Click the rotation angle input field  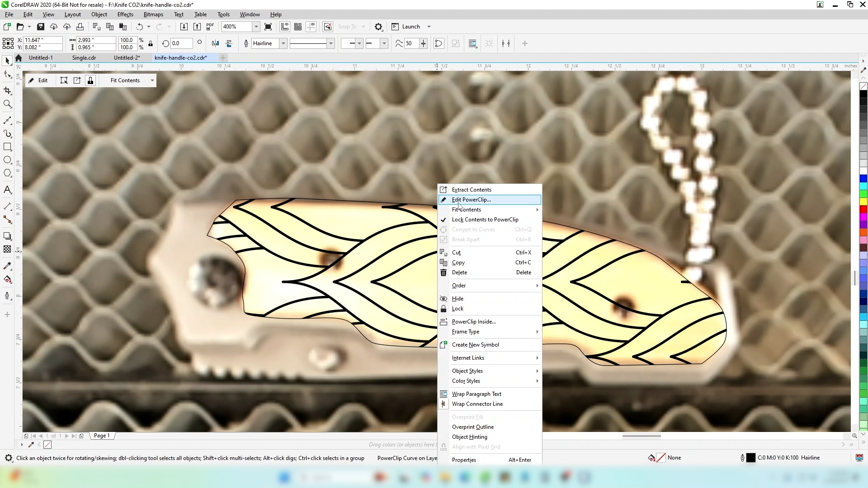pos(181,43)
